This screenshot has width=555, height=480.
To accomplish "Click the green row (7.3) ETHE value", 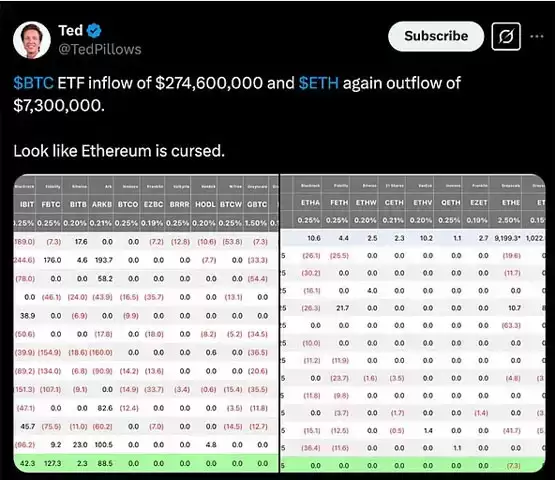I will (513, 466).
